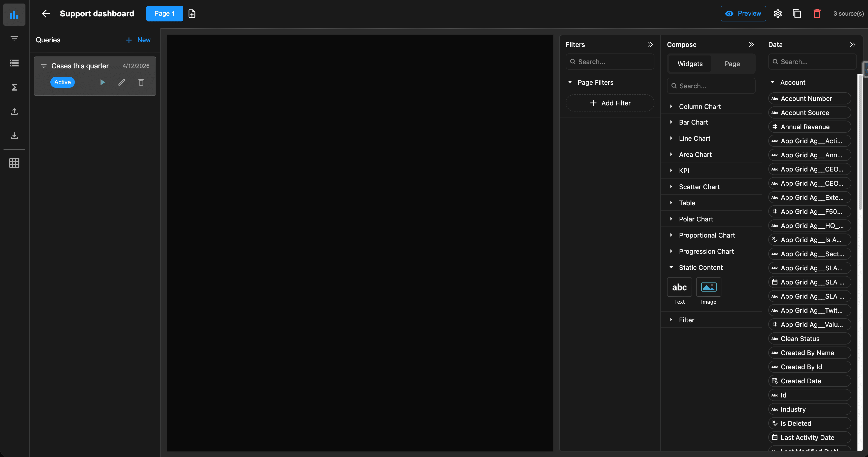Go back using the left arrow
Image resolution: width=868 pixels, height=457 pixels.
click(46, 13)
